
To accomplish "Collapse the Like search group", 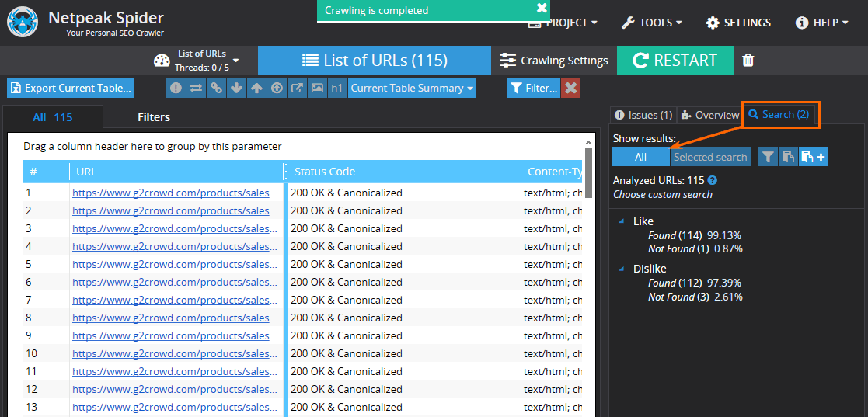I will click(x=622, y=221).
